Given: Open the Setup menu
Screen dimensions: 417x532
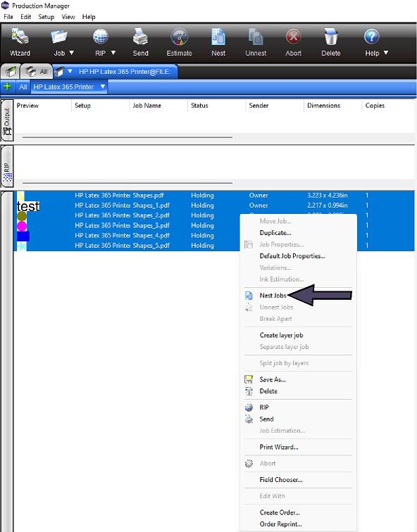Looking at the screenshot, I should [x=46, y=17].
